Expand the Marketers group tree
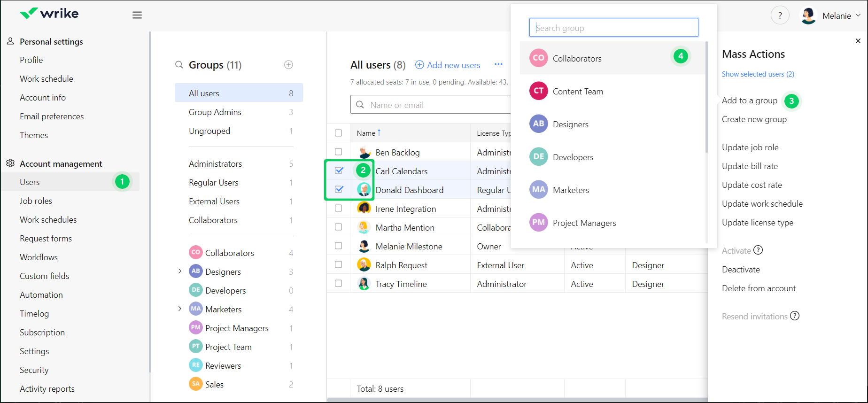The width and height of the screenshot is (868, 403). (x=180, y=309)
